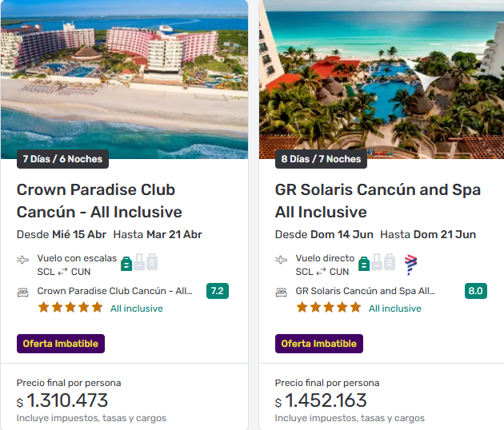
Task: Click the LATAM airline logo on GR Solaris card
Action: 411,264
